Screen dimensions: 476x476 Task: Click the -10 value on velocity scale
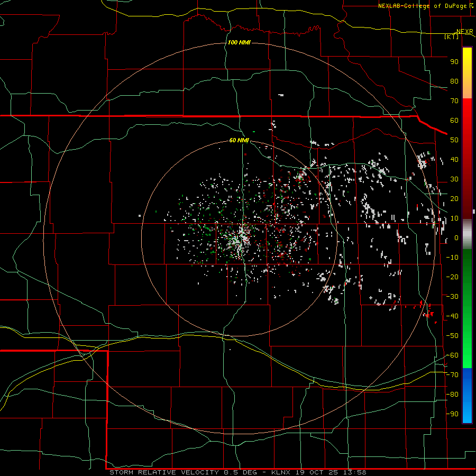click(452, 258)
